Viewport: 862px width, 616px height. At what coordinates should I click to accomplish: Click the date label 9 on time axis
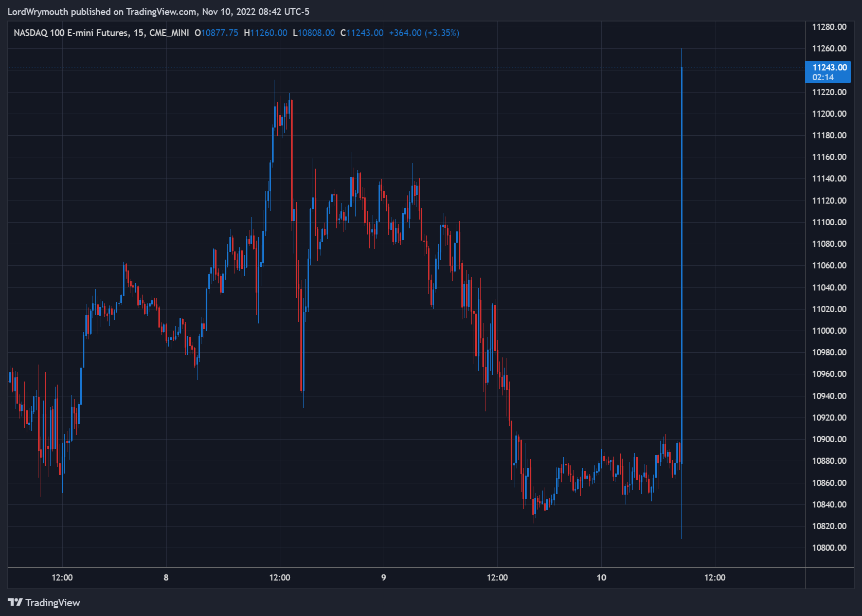[x=383, y=577]
